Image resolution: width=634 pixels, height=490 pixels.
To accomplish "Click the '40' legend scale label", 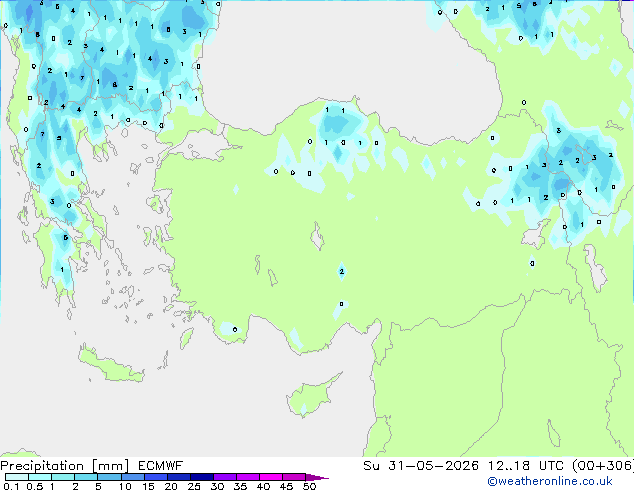I will (263, 486).
